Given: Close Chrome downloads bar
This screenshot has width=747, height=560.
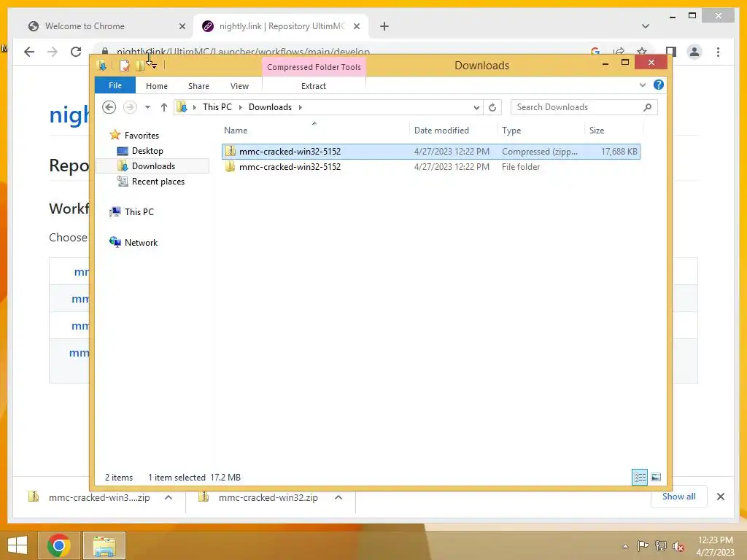Looking at the screenshot, I should pyautogui.click(x=720, y=497).
